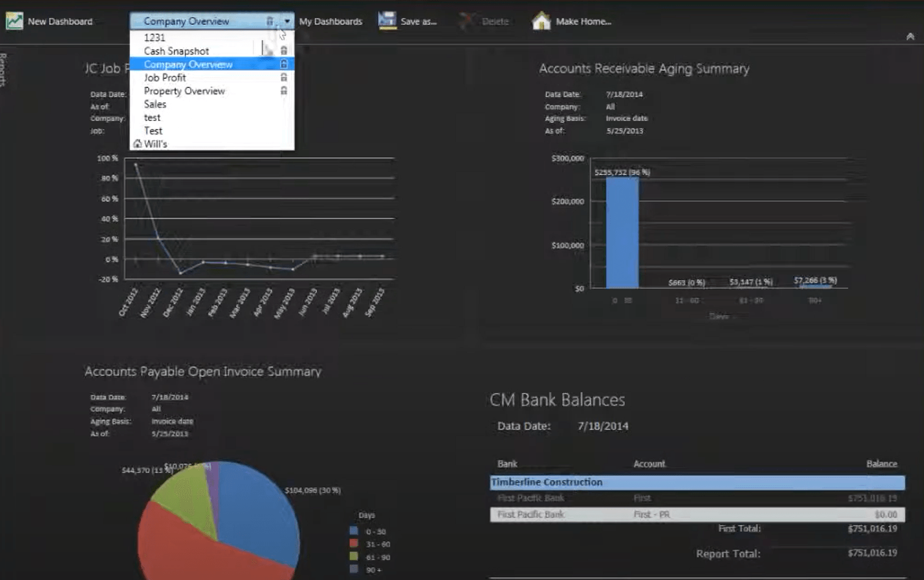
Task: Collapse toolbar with the double chevron
Action: (x=910, y=37)
